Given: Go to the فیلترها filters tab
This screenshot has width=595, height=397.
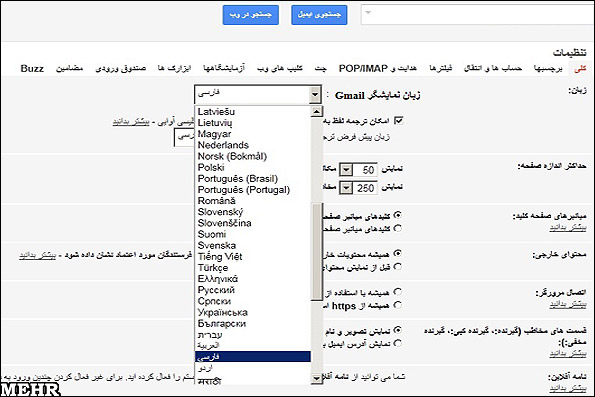Looking at the screenshot, I should pos(441,69).
